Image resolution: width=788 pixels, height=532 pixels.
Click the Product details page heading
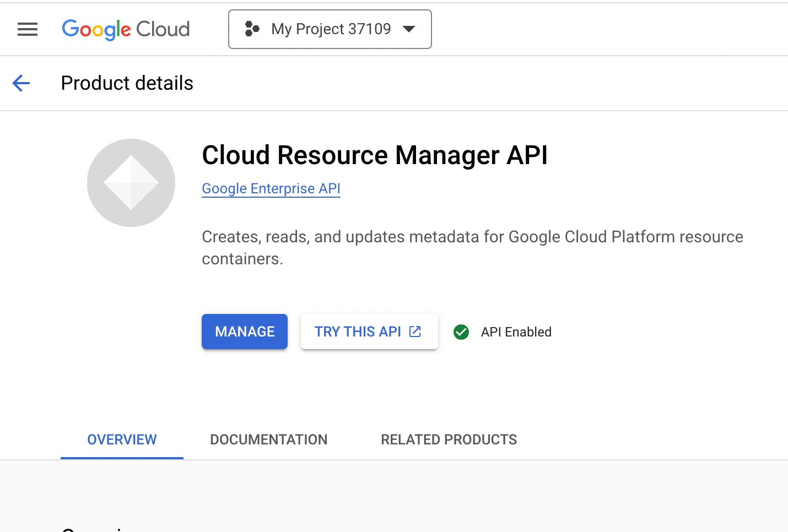pos(127,83)
